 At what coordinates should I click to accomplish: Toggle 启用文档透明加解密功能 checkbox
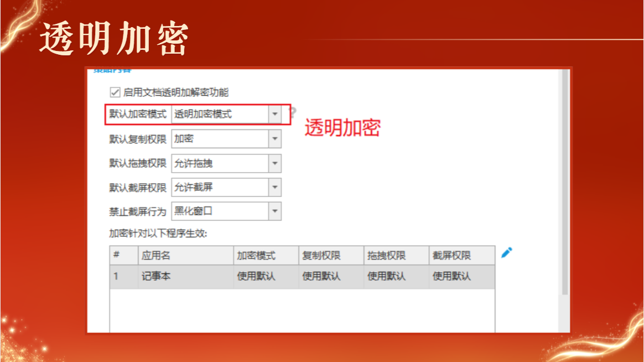[115, 92]
